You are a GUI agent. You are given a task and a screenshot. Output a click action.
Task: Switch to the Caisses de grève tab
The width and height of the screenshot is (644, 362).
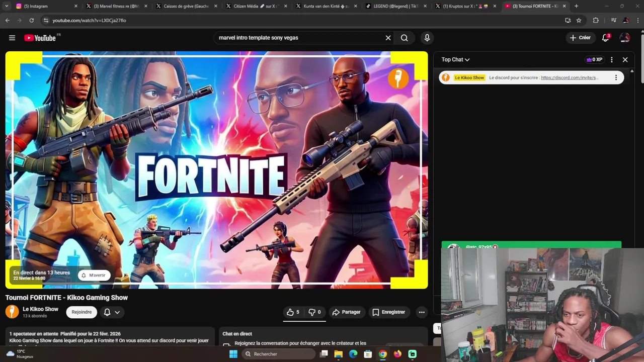pos(186,6)
